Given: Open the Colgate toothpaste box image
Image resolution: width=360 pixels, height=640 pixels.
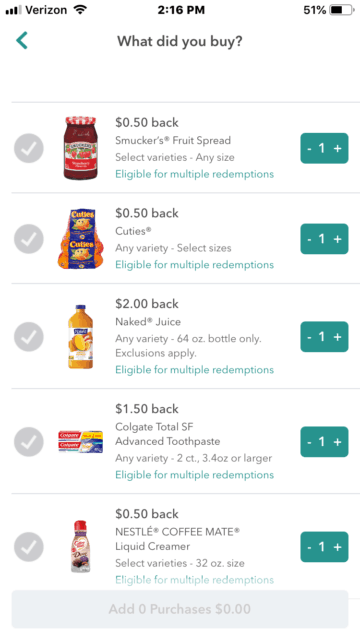Looking at the screenshot, I should click(x=80, y=442).
